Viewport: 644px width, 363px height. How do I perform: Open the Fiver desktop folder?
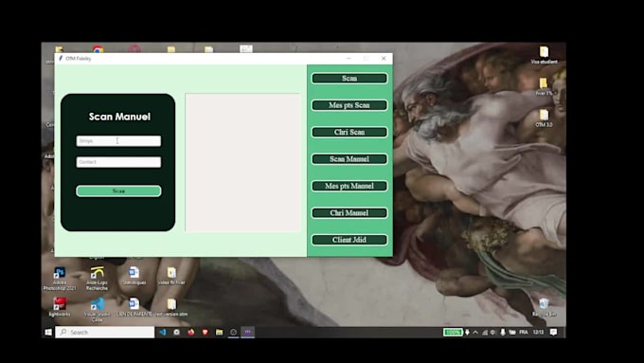pyautogui.click(x=544, y=87)
